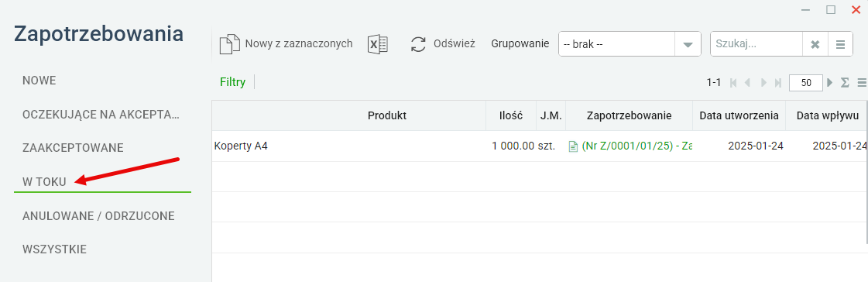Image resolution: width=868 pixels, height=282 pixels.
Task: Sort by the Ilość column header
Action: [x=511, y=115]
